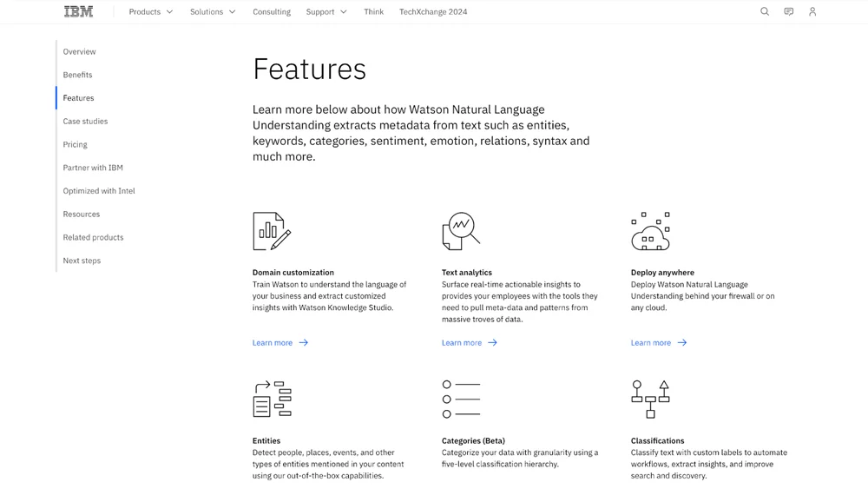Click arrow beside Text analytics Learn more
This screenshot has width=868, height=502.
[x=493, y=343]
